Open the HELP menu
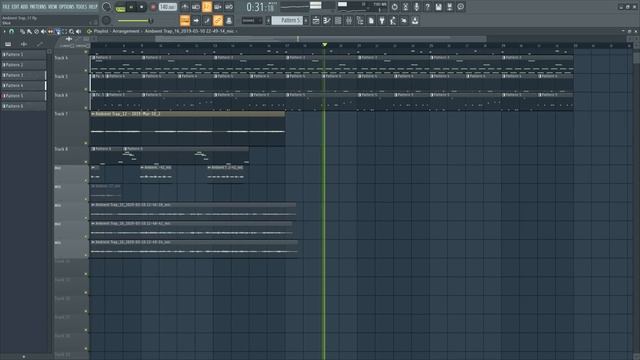Image resolution: width=640 pixels, height=360 pixels. click(93, 7)
